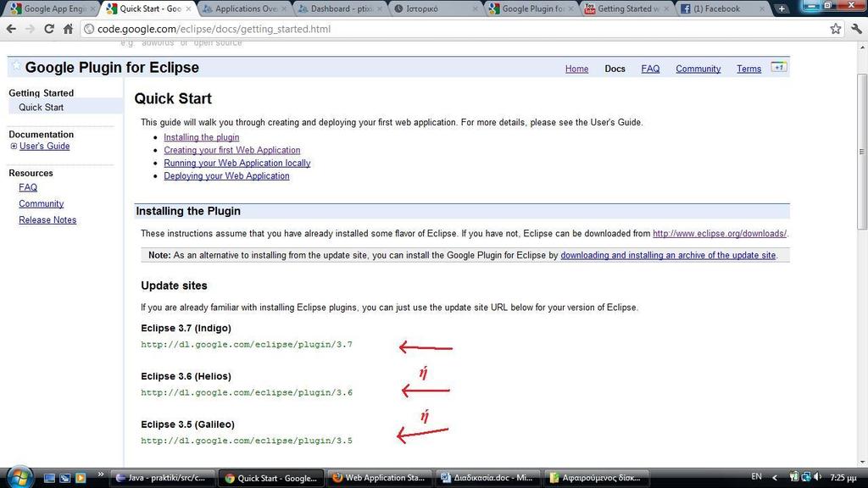Open the Αφαιρούμενος δίσκος taskbar window
The image size is (868, 488).
point(597,478)
